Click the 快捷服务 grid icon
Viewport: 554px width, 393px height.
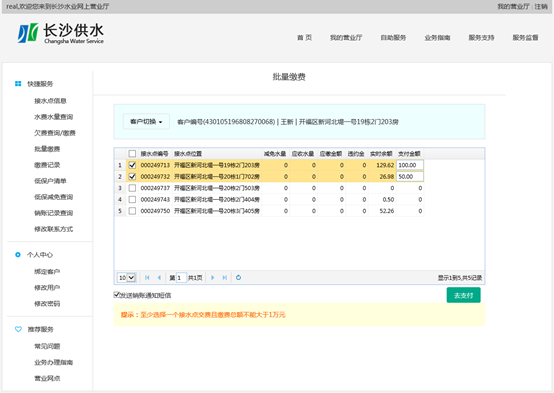[x=18, y=84]
